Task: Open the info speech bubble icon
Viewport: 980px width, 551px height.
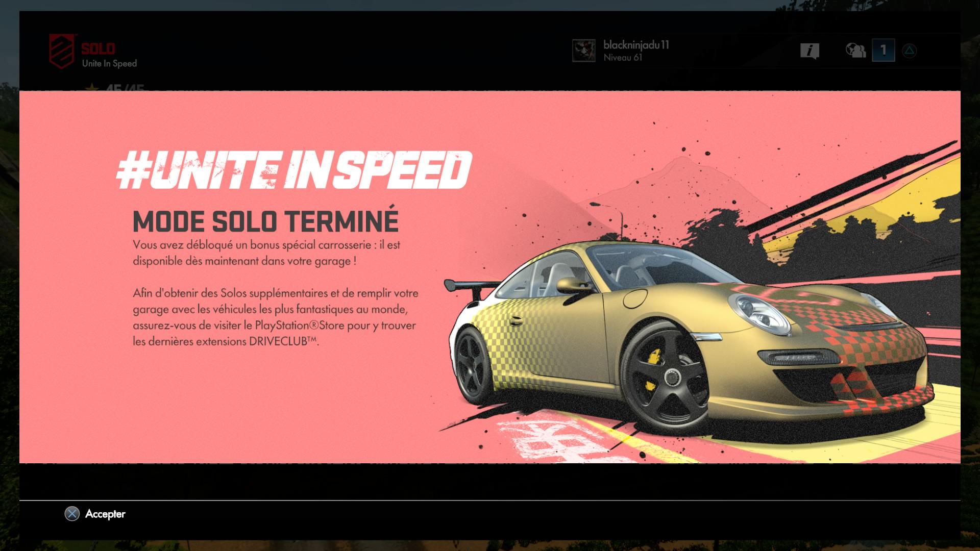Action: [x=810, y=51]
